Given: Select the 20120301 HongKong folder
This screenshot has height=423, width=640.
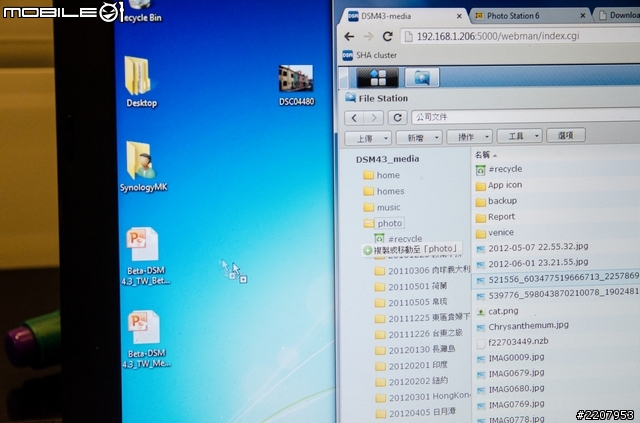Looking at the screenshot, I should tap(422, 397).
